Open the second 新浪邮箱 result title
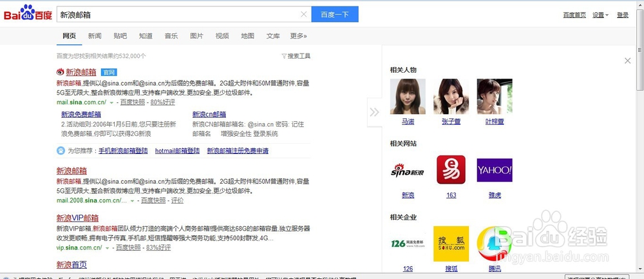 click(71, 171)
